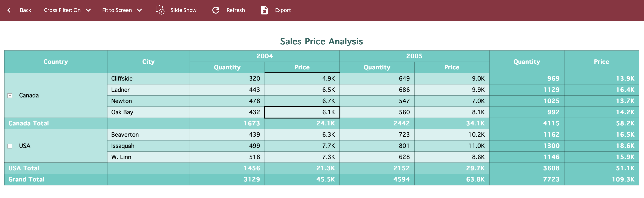Image resolution: width=644 pixels, height=198 pixels.
Task: Click the Slide Show label
Action: 183,10
